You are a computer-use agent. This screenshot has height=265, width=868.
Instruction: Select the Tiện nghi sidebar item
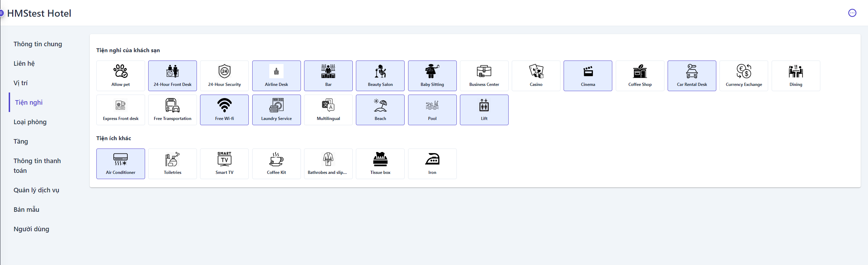[29, 102]
